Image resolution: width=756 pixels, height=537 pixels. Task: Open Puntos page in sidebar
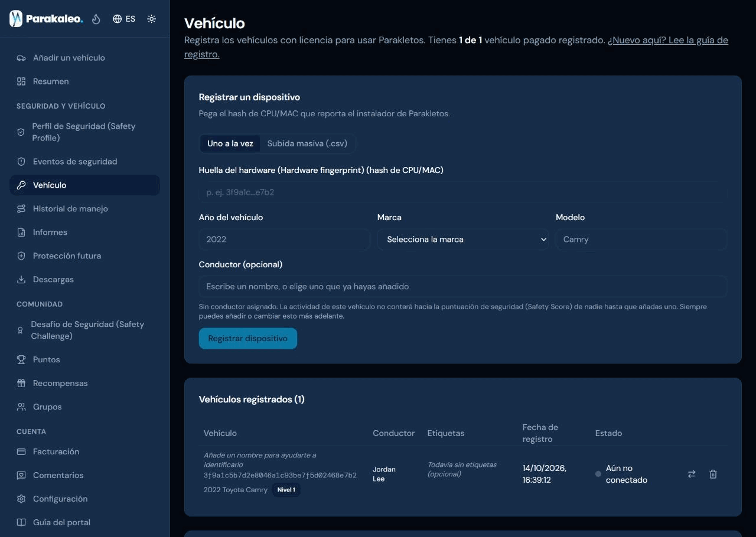(x=84, y=360)
